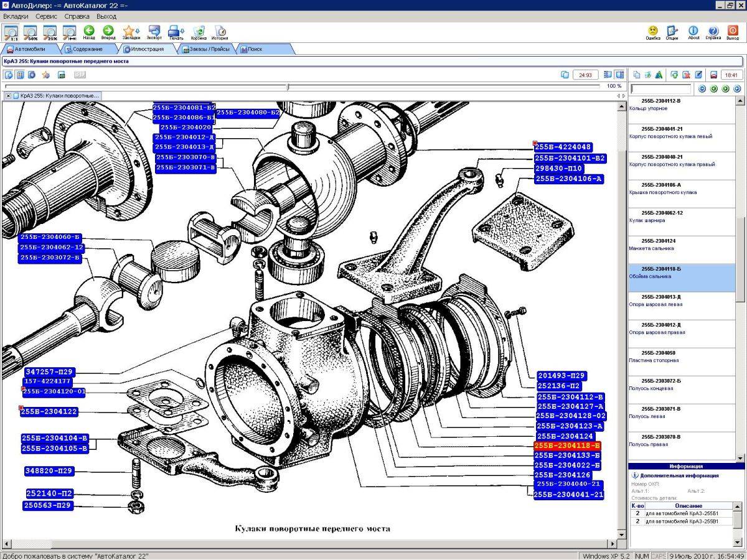Image resolution: width=747 pixels, height=560 pixels.
Task: Click the zoom slider handle
Action: (x=287, y=86)
